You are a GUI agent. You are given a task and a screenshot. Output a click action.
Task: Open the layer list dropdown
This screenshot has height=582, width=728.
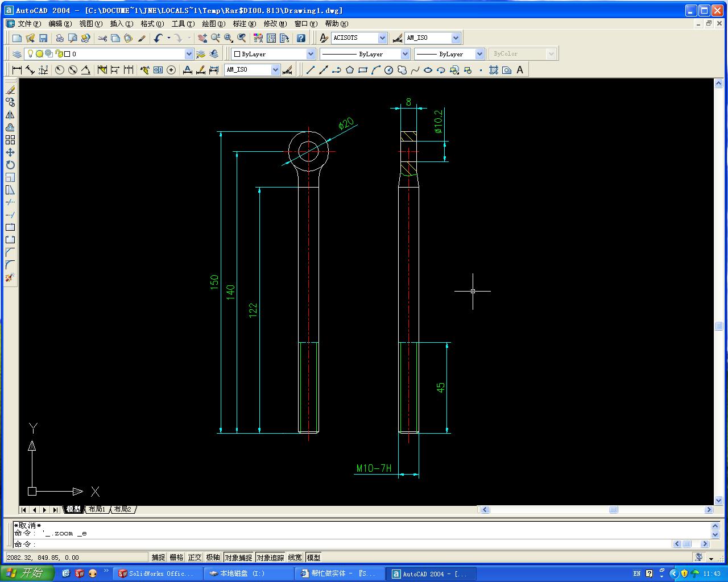pos(189,54)
